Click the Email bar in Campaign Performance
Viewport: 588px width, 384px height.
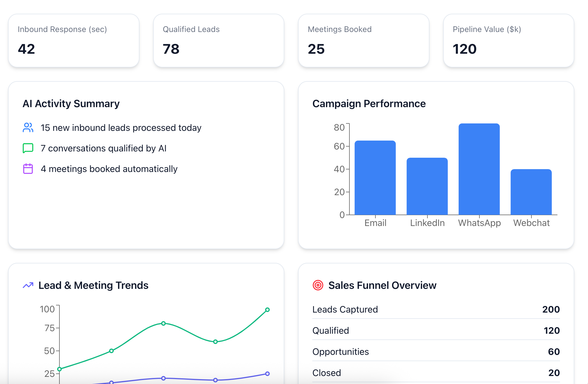(375, 178)
